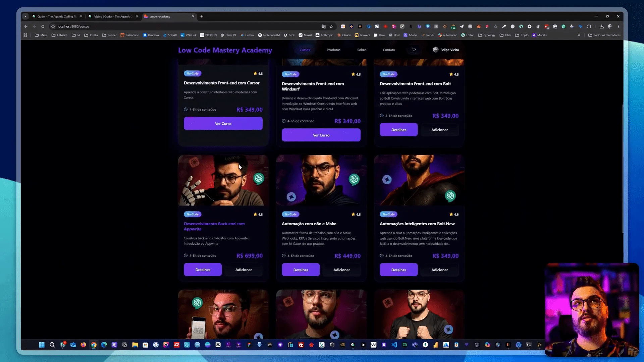
Task: Open Detalhes for Automações Inteligentes com Bolt.New
Action: tap(398, 270)
